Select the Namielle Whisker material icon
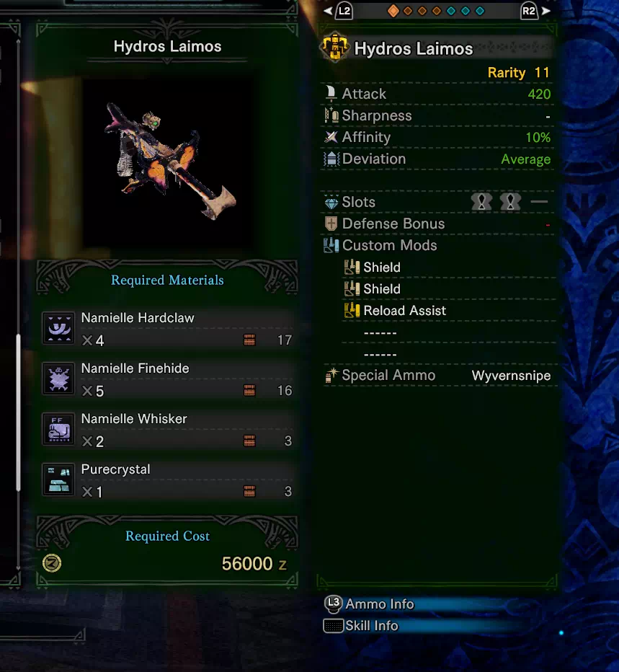619x672 pixels. (58, 430)
